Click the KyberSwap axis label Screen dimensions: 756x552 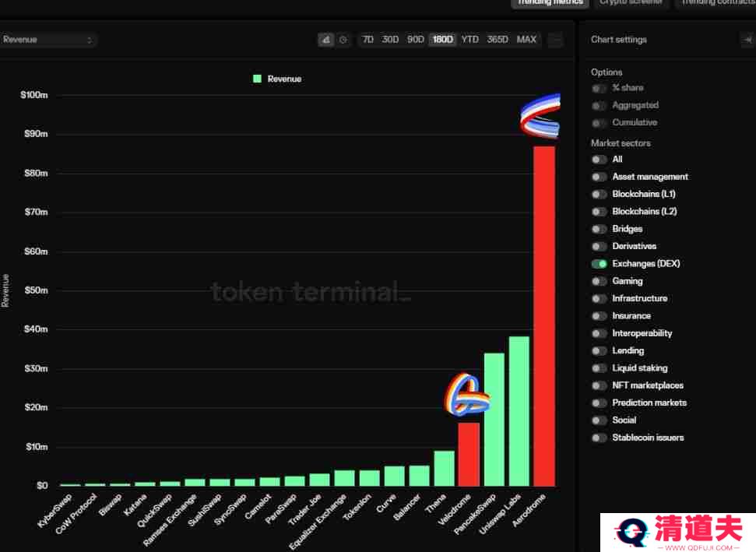click(55, 511)
